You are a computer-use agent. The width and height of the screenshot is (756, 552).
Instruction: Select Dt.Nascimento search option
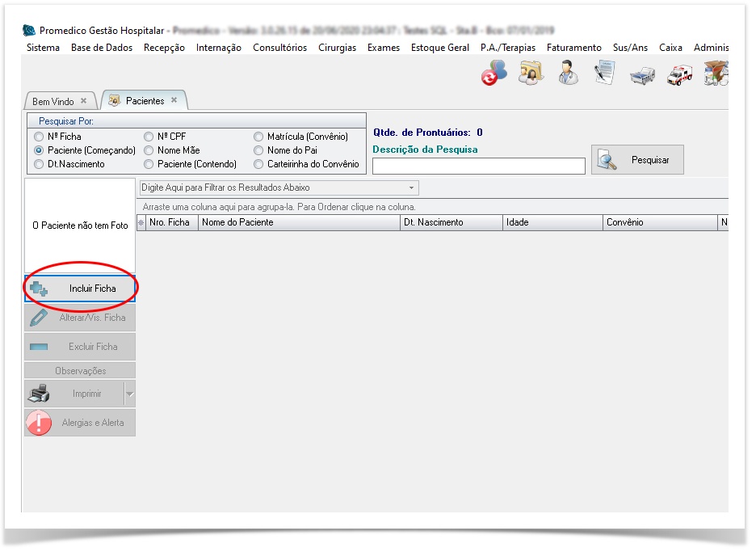39,164
